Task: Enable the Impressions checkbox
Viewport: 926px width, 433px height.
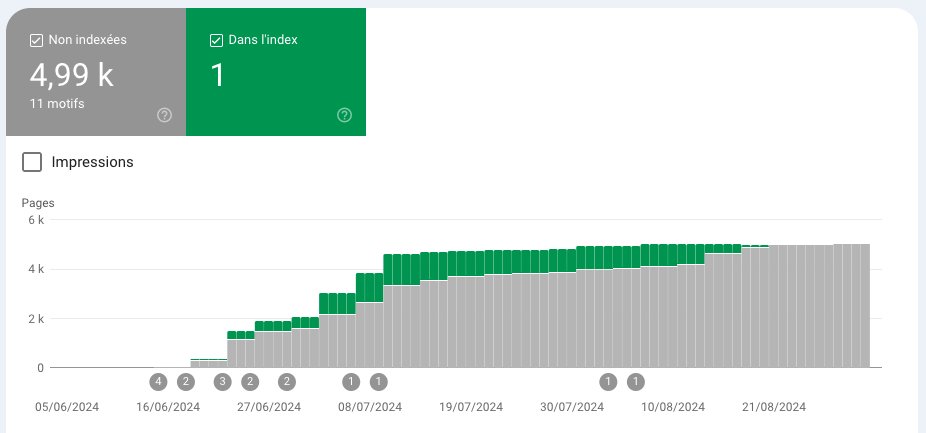Action: [32, 162]
